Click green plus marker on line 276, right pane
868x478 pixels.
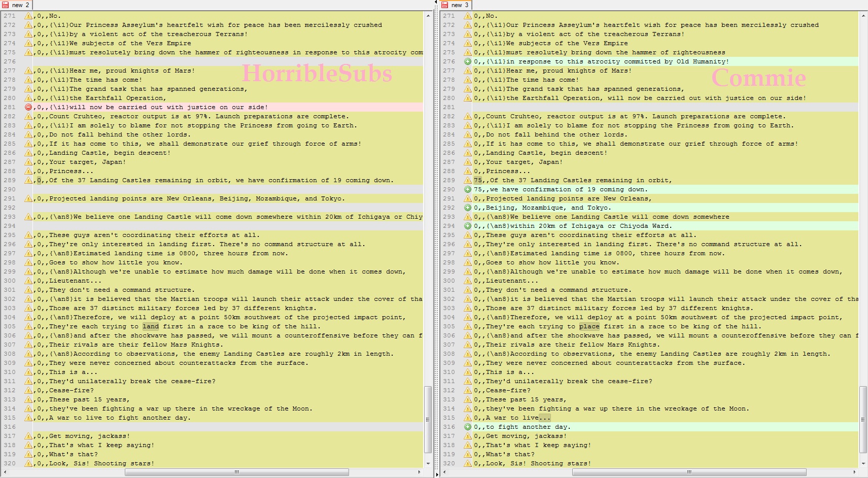[x=468, y=61]
